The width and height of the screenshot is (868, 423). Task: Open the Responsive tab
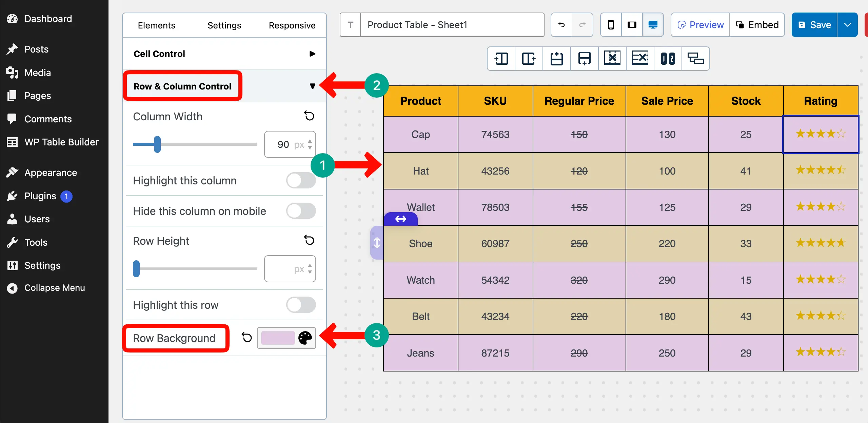292,25
